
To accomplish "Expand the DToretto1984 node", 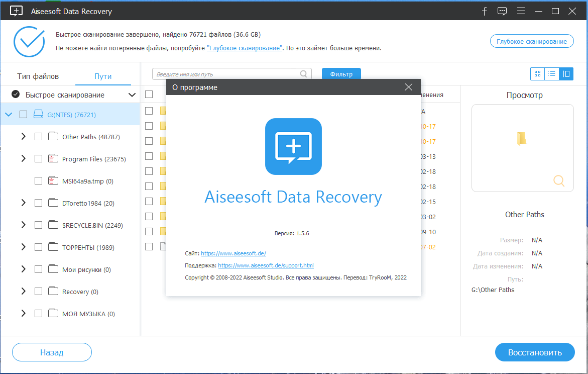I will [x=23, y=203].
